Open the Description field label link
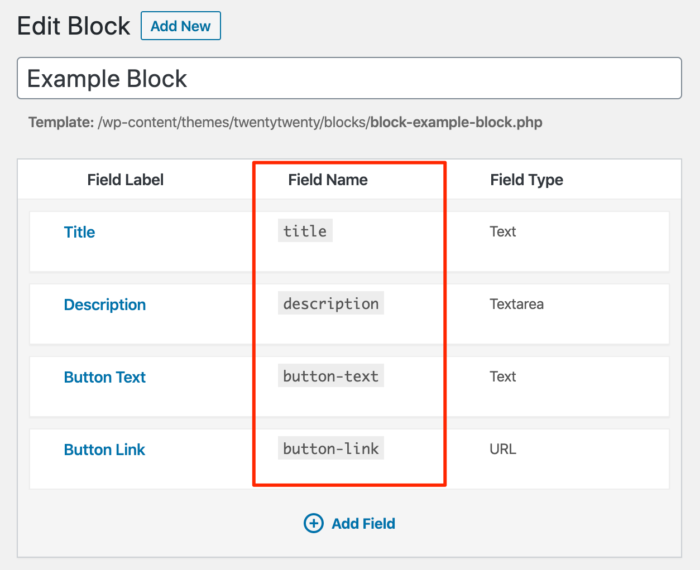The height and width of the screenshot is (570, 700). click(x=104, y=305)
